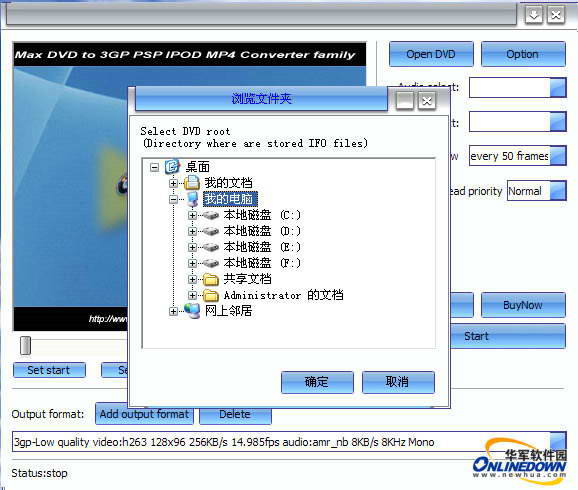This screenshot has height=490, width=578.
Task: Click the Select DVD root instruction text
Action: pos(254,137)
